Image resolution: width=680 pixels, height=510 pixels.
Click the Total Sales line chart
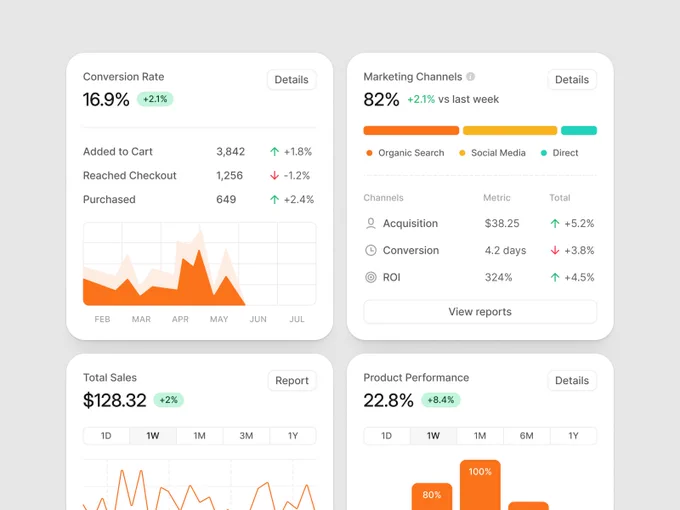coord(199,488)
